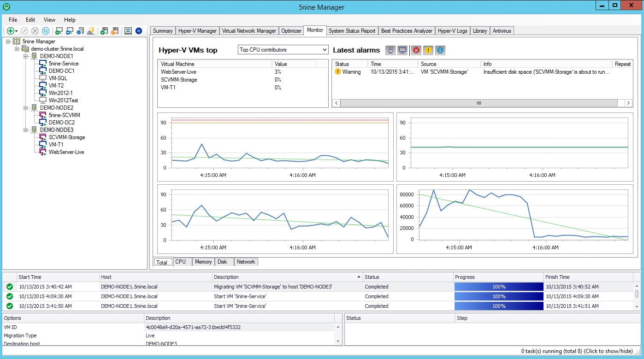Open the Edit menu
The height and width of the screenshot is (359, 644).
point(30,20)
